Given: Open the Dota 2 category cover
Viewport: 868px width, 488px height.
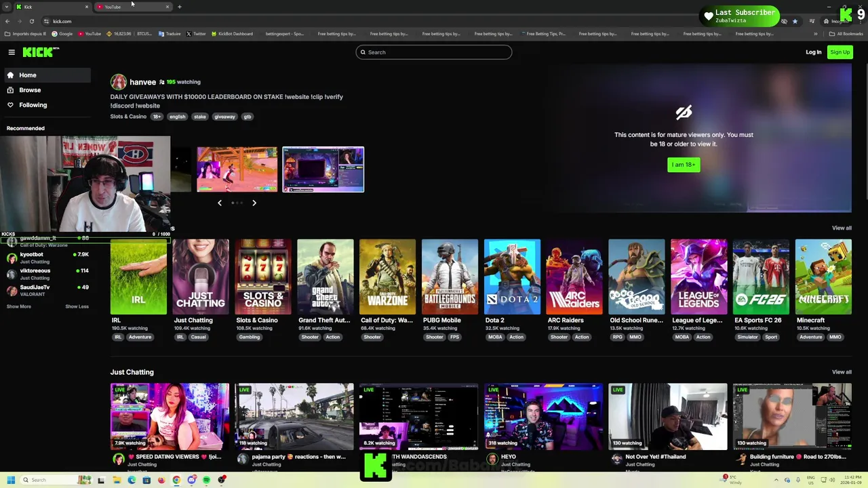Looking at the screenshot, I should click(x=512, y=277).
